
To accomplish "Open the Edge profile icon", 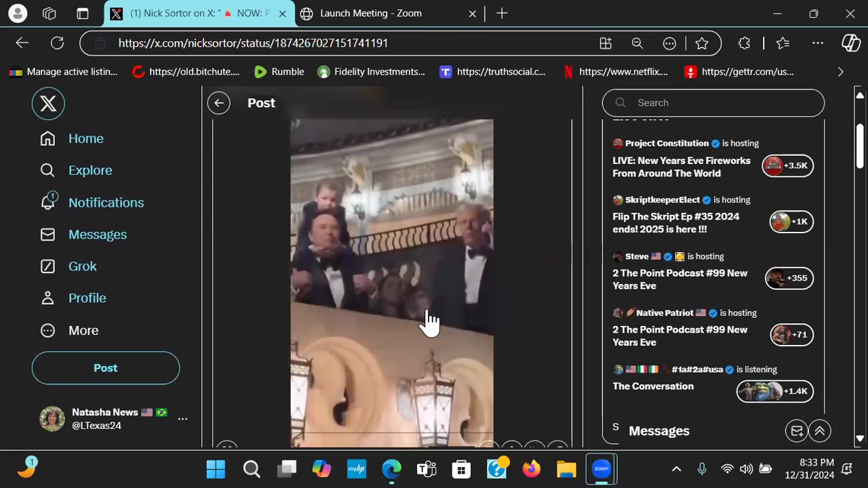I will [x=18, y=13].
